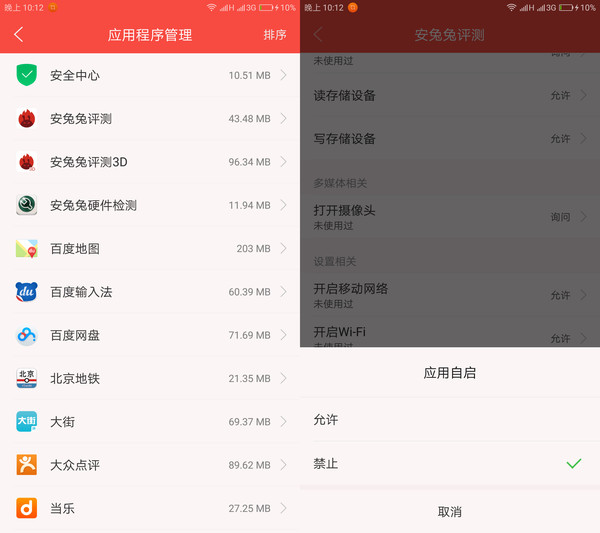
Task: Tap the 应用自启 dialog title
Action: click(450, 373)
